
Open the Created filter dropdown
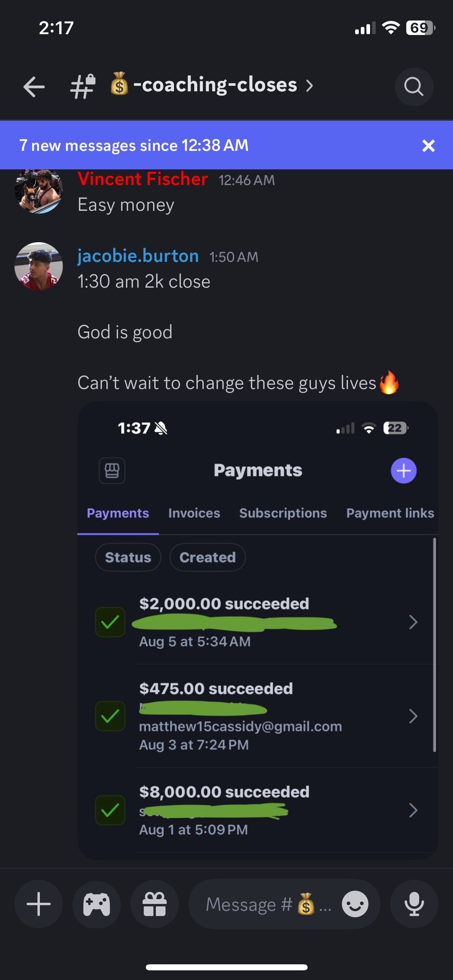point(207,557)
